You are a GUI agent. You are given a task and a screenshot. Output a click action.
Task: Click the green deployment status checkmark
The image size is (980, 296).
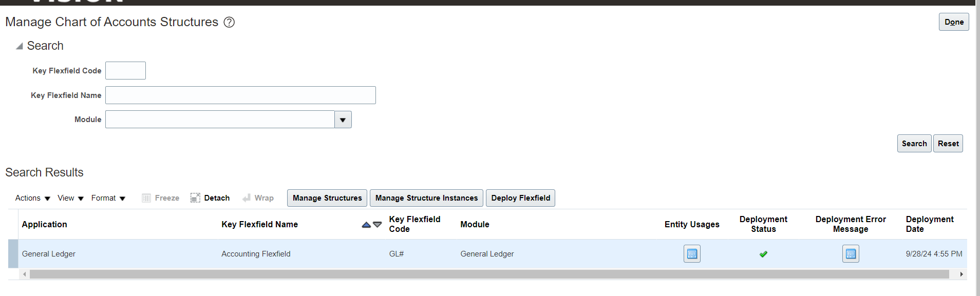pos(763,254)
